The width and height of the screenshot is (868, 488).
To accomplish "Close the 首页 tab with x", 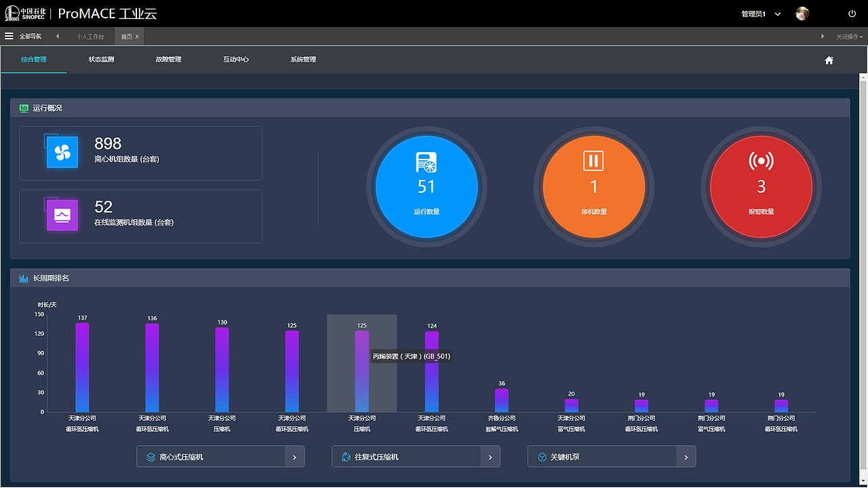I will point(137,36).
